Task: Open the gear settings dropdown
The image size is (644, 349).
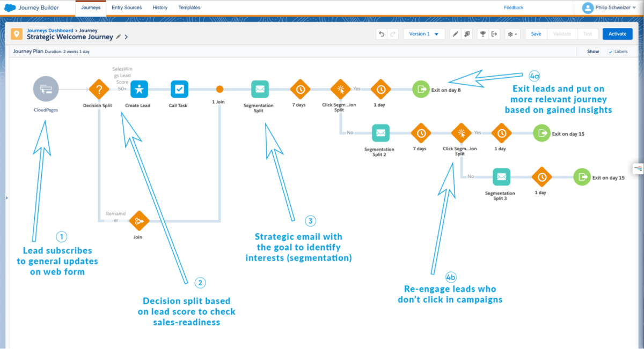Action: [513, 34]
